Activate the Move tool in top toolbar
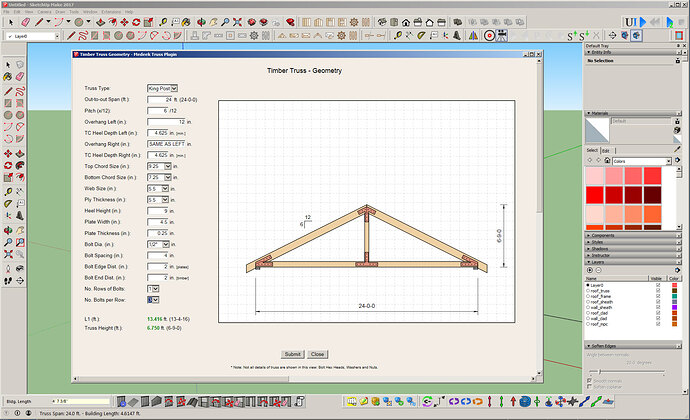This screenshot has width=690, height=420. tap(125, 22)
